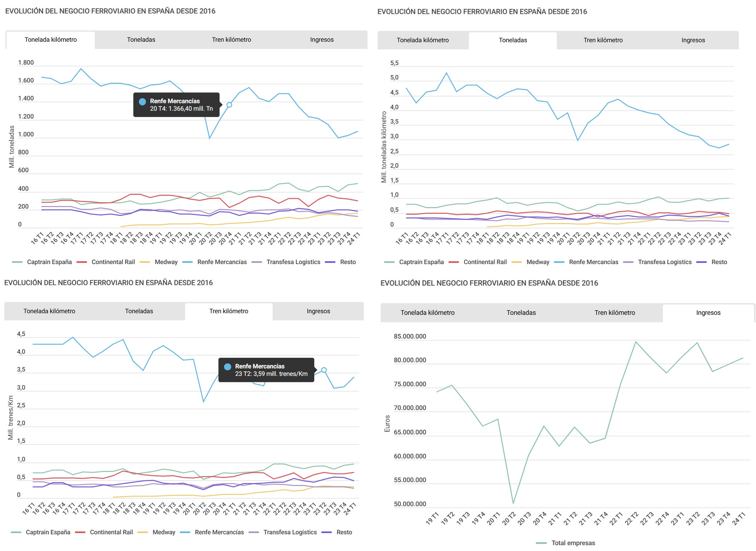Image resolution: width=756 pixels, height=551 pixels.
Task: Click Medway yellow legend swatch in top-left chart
Action: tap(145, 262)
